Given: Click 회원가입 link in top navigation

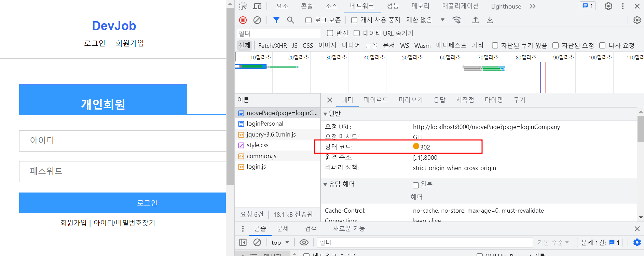Looking at the screenshot, I should pos(130,43).
